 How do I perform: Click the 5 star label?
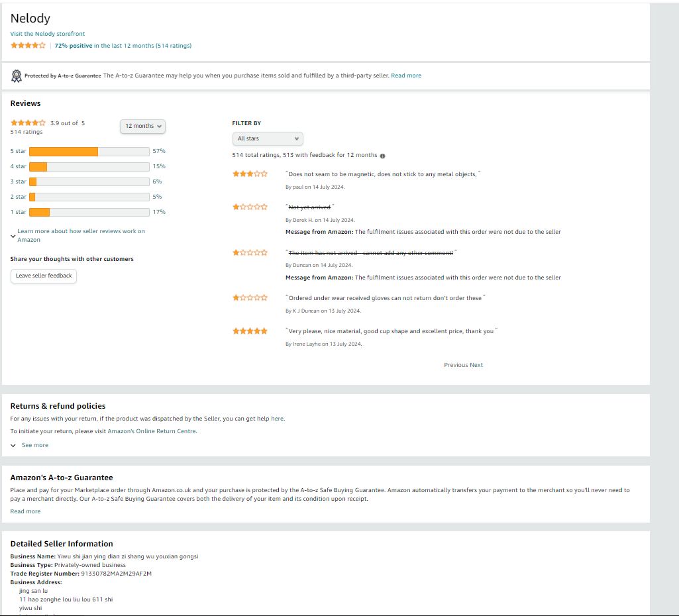coord(18,151)
